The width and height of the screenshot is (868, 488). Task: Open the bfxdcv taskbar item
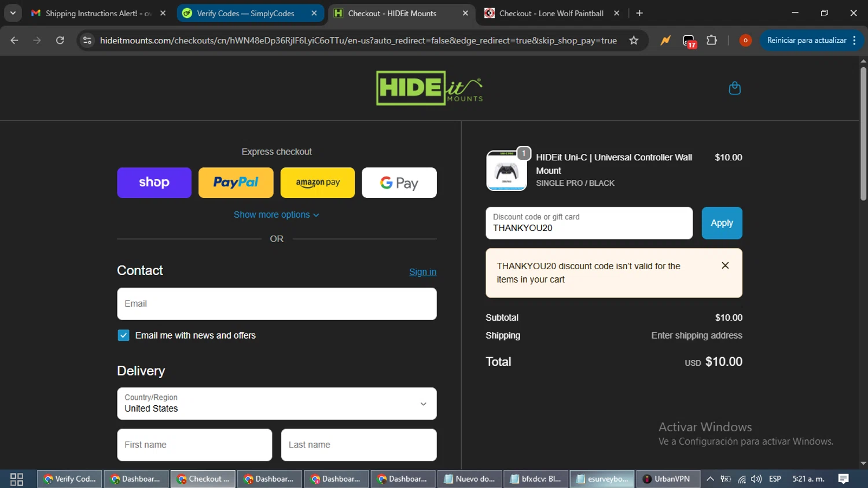click(536, 479)
